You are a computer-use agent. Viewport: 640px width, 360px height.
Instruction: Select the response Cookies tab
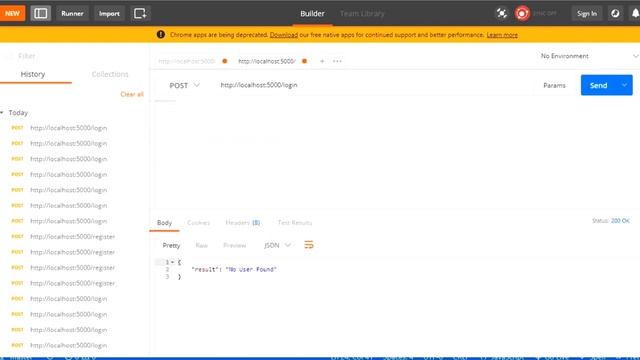click(x=198, y=223)
